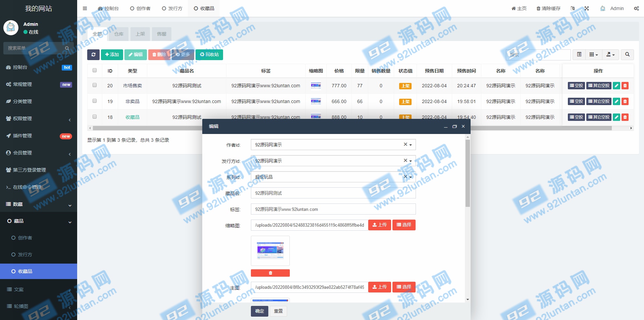Click the 藏品名 input field

[x=333, y=193]
